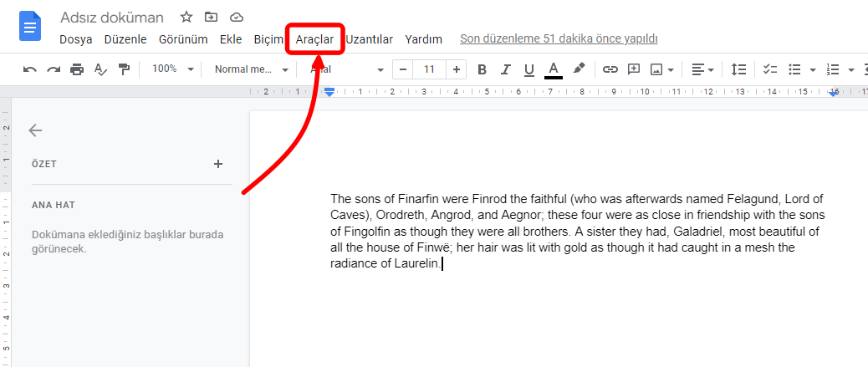The image size is (868, 367).
Task: Insert a link with chain icon
Action: tap(610, 69)
